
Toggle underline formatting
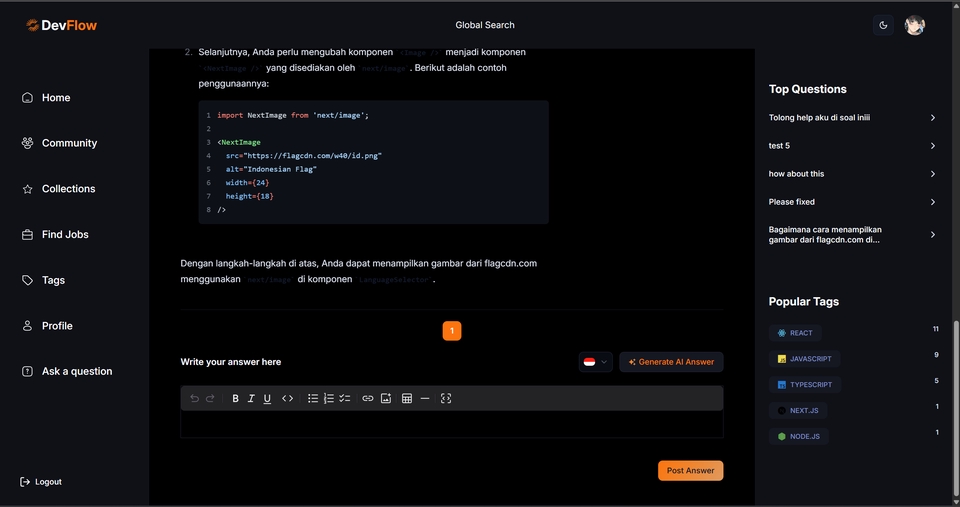point(267,399)
